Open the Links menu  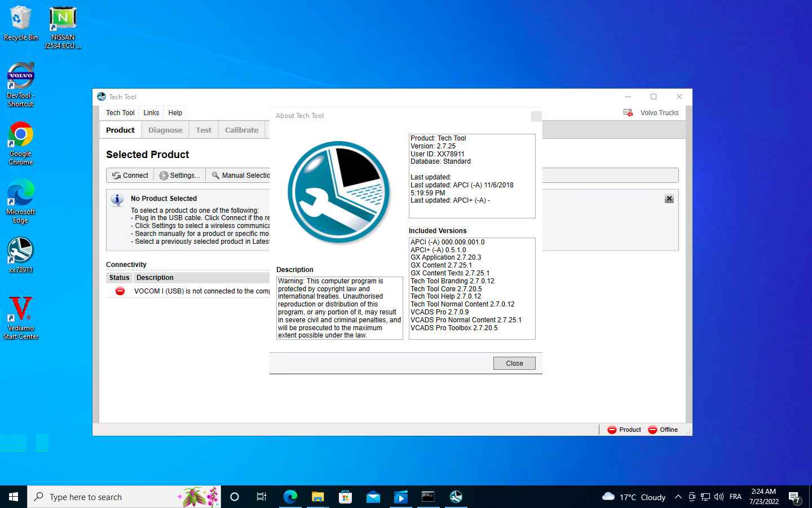(x=151, y=113)
